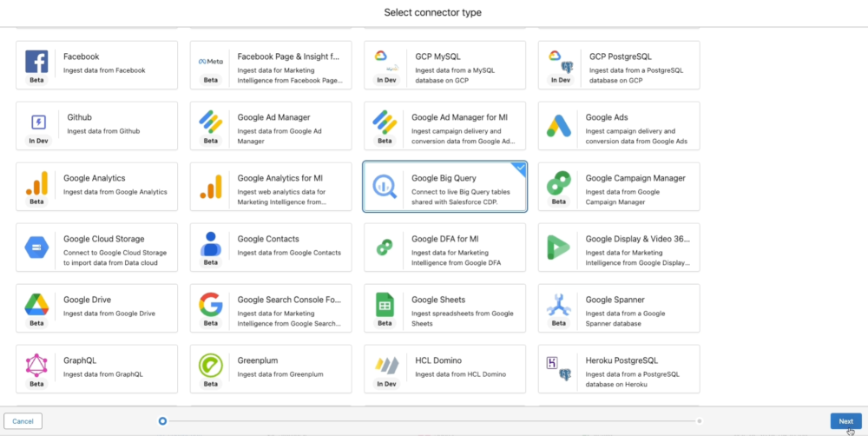Select the Google Ad Manager for MI icon
Screen dimensions: 868x436
pos(385,122)
